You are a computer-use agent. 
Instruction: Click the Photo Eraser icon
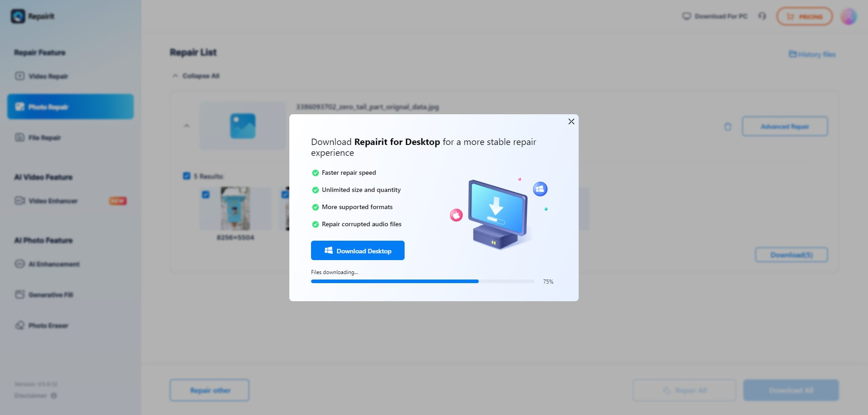(19, 325)
